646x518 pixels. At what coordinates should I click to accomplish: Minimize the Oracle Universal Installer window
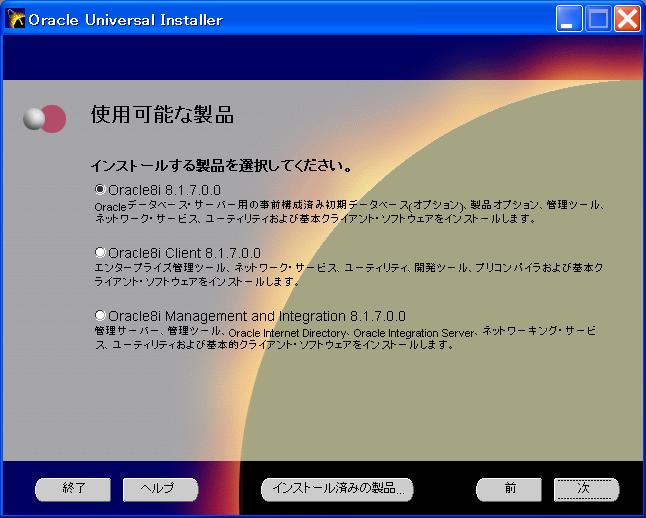click(569, 19)
